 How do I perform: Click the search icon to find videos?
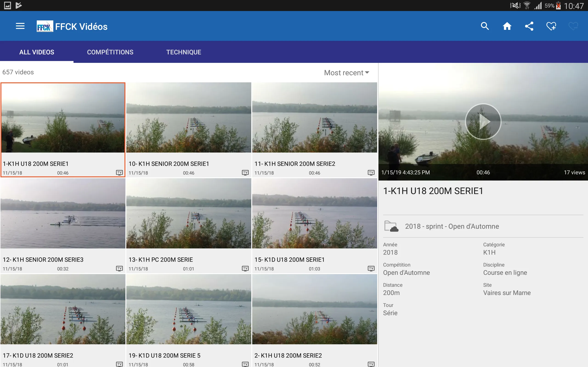coord(485,26)
